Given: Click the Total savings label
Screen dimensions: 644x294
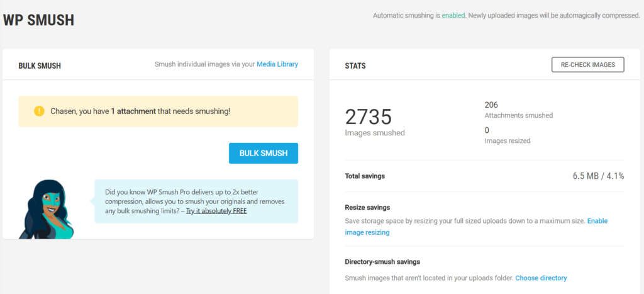Looking at the screenshot, I should [x=365, y=176].
